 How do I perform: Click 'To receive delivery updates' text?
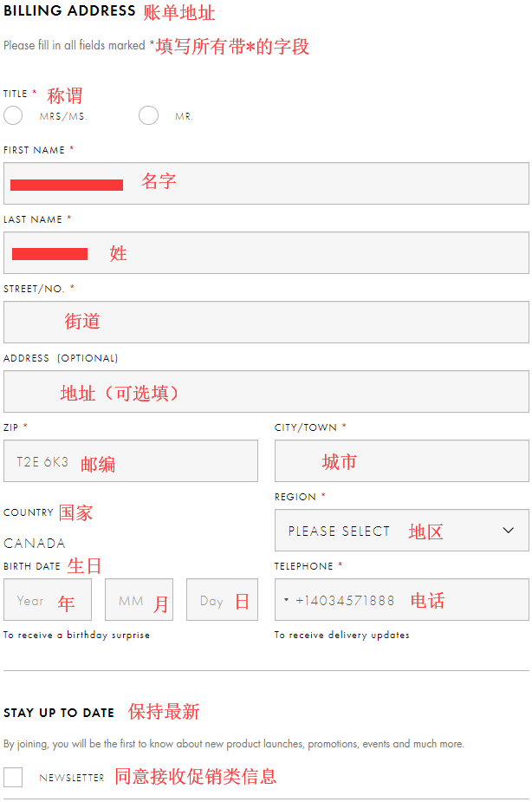342,635
